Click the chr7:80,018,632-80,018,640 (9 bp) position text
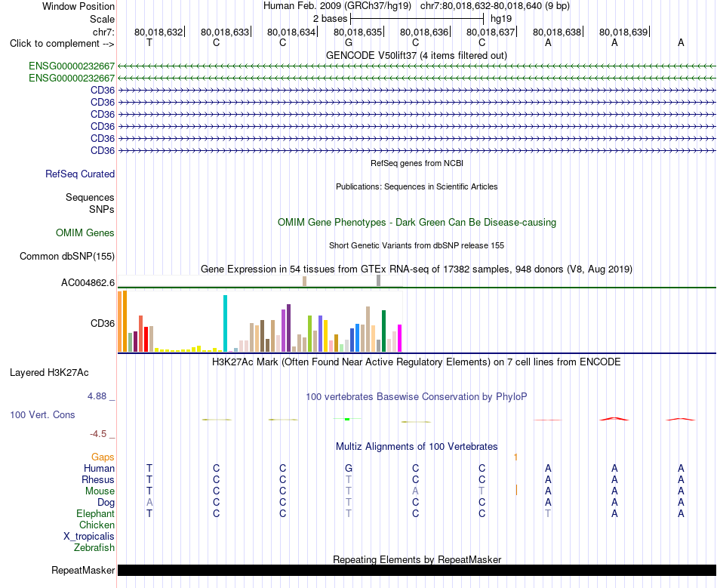717x588 pixels. [495, 6]
